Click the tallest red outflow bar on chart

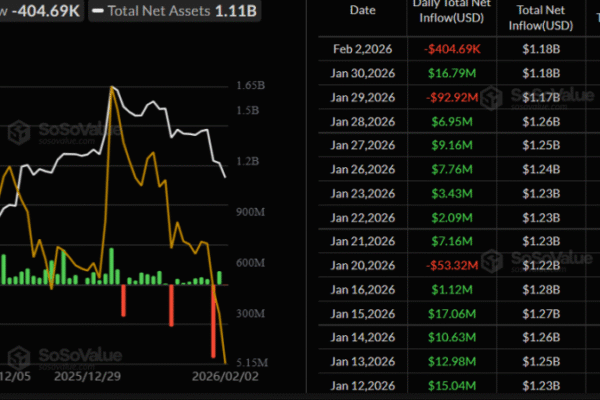click(x=214, y=322)
